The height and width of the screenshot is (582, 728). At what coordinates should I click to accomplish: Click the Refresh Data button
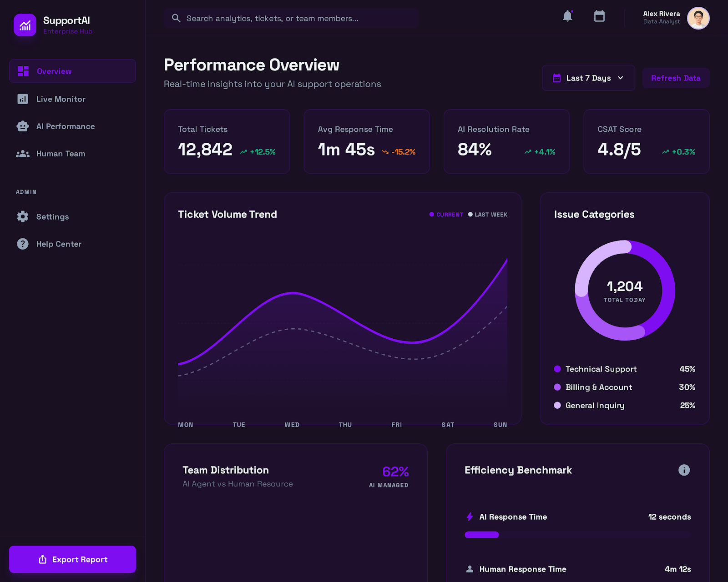click(676, 78)
